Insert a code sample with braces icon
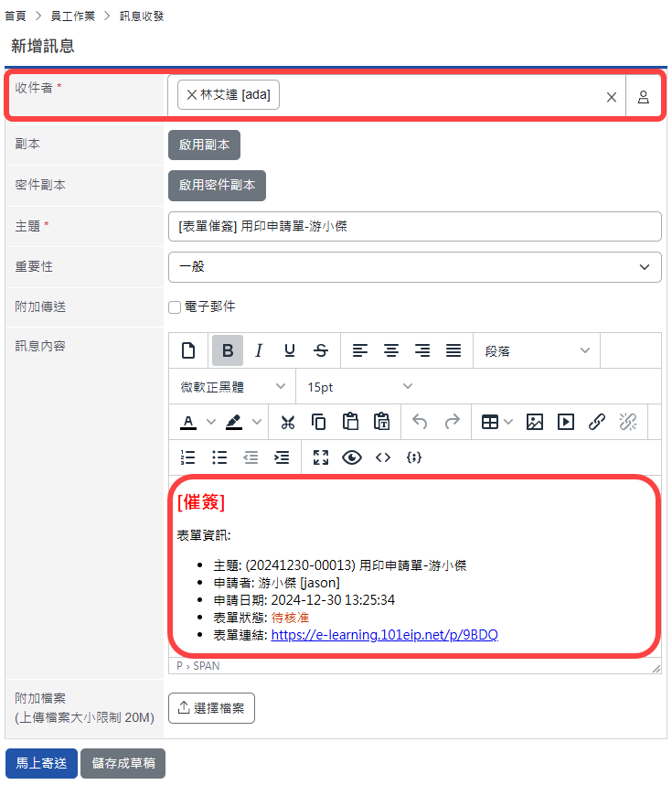This screenshot has height=785, width=672. tap(414, 457)
